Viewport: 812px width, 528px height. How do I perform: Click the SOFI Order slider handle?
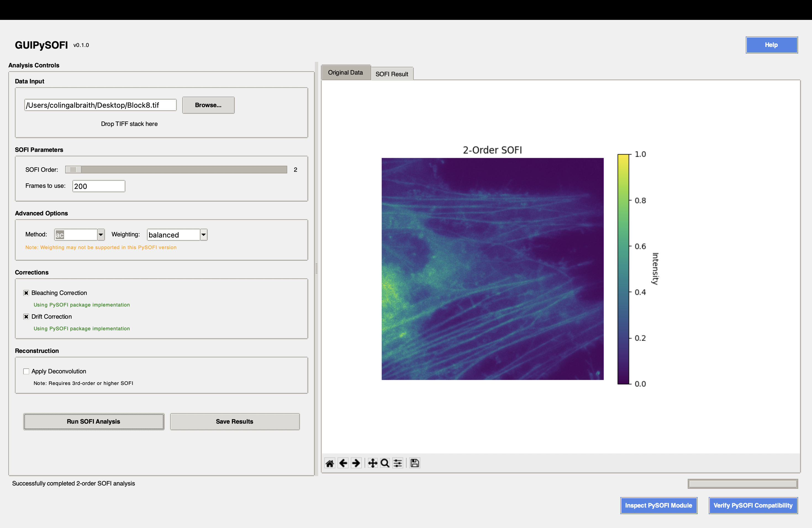(73, 170)
